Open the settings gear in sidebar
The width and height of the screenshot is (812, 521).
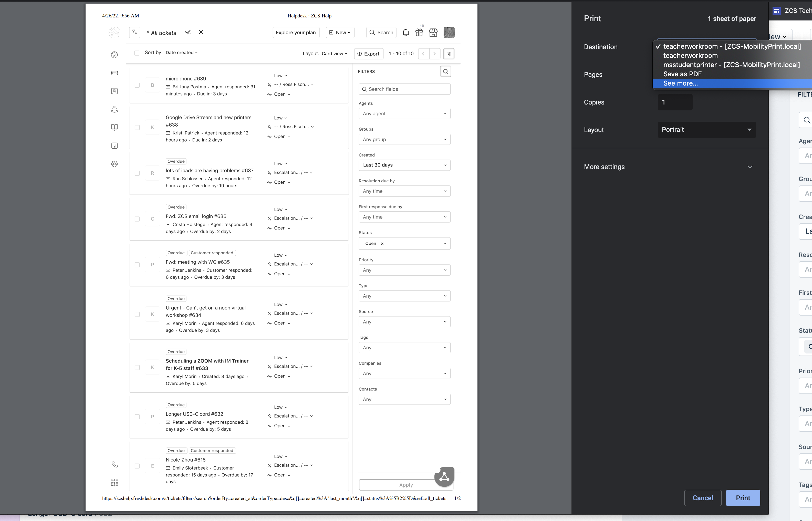point(114,164)
